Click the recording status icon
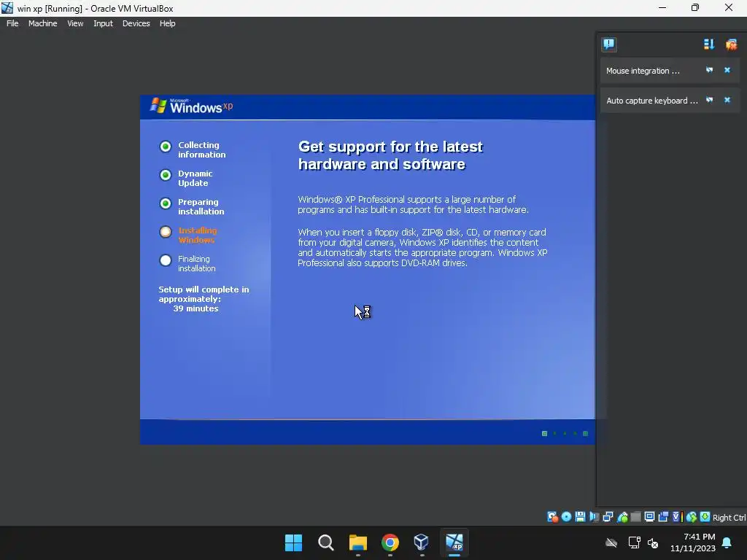Screen dimensions: 747x560 coord(663,517)
